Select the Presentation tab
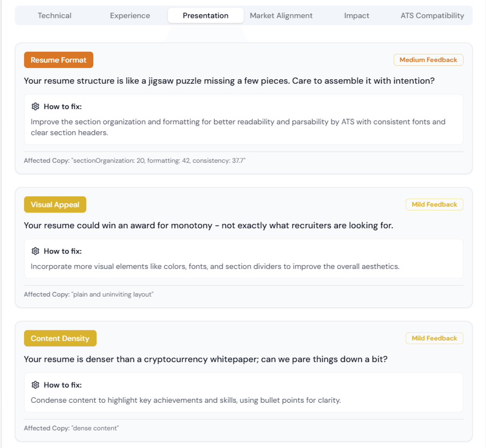Image resolution: width=486 pixels, height=448 pixels. pos(206,16)
